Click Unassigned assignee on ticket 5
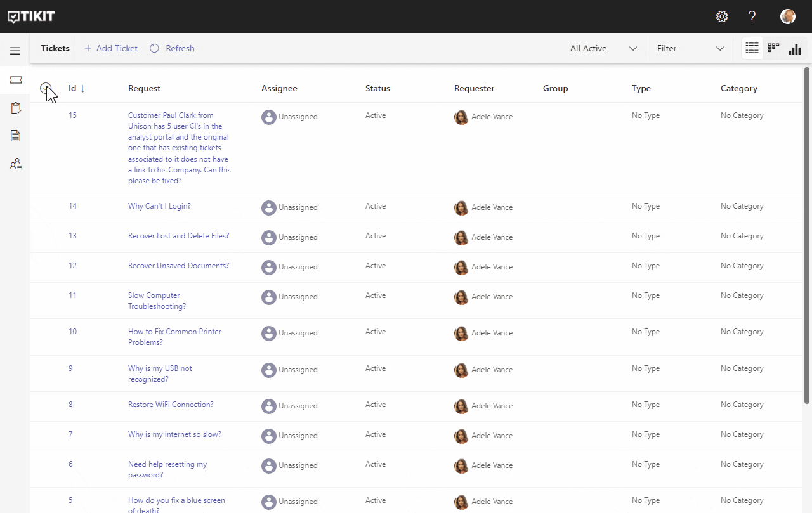 (x=298, y=502)
